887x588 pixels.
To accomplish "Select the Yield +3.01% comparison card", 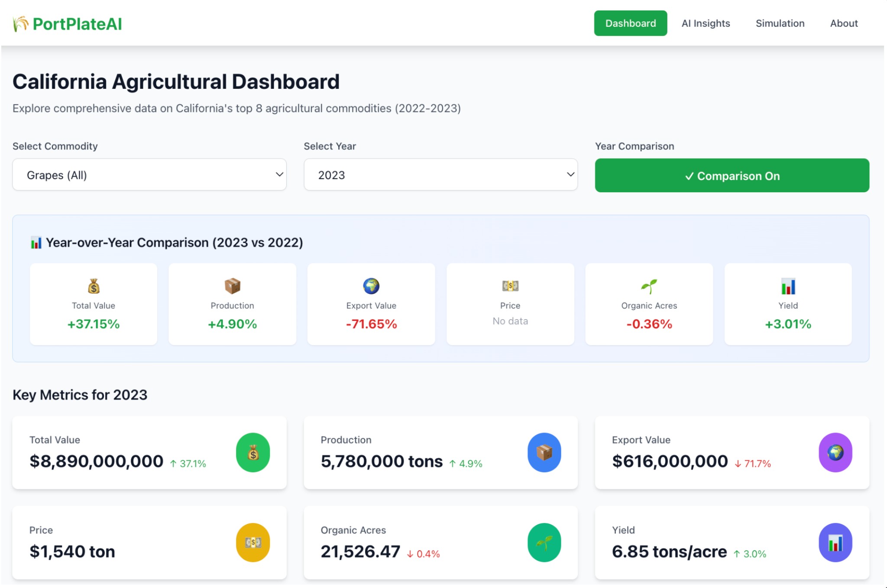I will tap(788, 304).
